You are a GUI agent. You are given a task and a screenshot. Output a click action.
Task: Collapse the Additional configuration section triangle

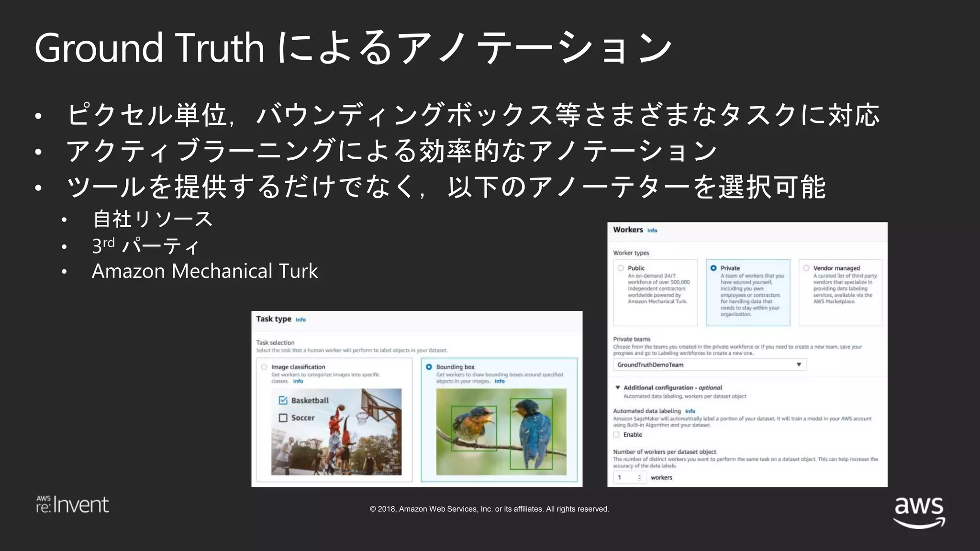click(618, 387)
